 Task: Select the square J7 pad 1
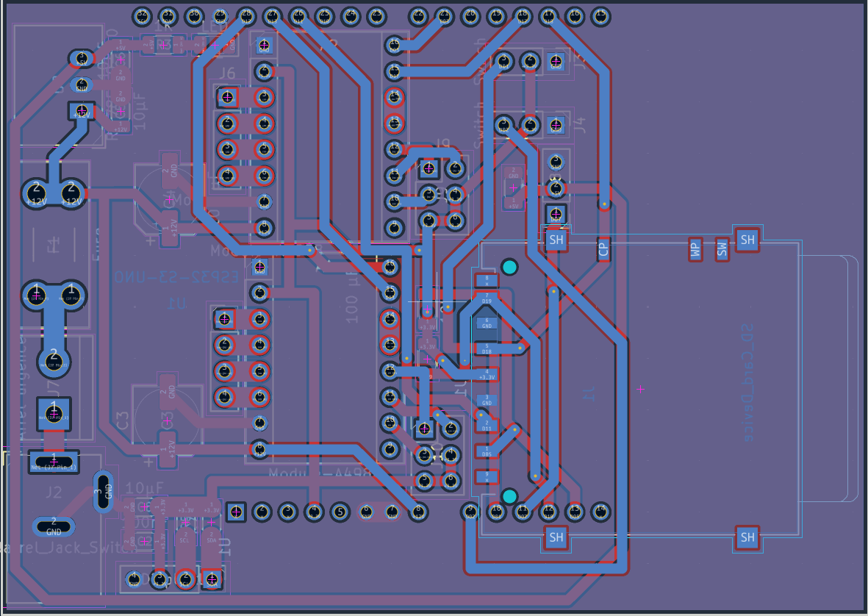pyautogui.click(x=54, y=413)
